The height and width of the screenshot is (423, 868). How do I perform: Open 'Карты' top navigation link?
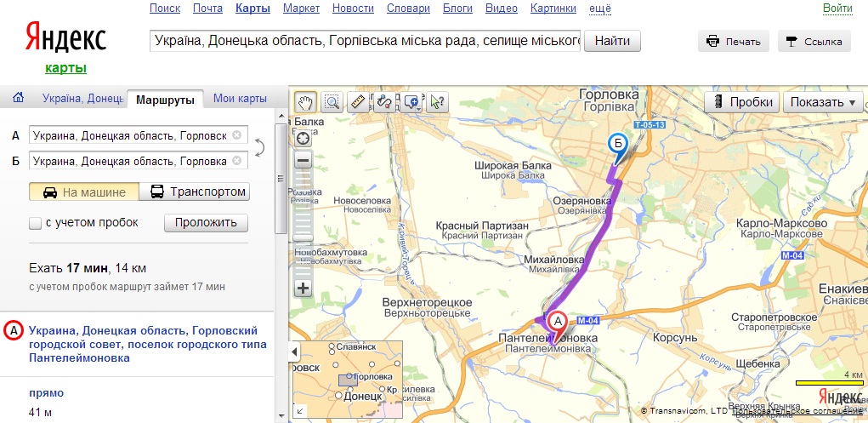(253, 9)
